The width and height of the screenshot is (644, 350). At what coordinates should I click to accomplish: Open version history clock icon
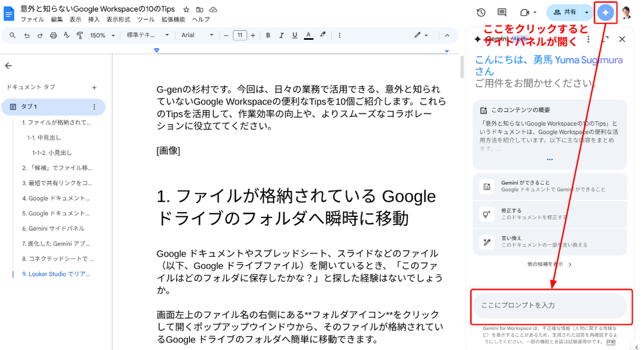tap(481, 12)
